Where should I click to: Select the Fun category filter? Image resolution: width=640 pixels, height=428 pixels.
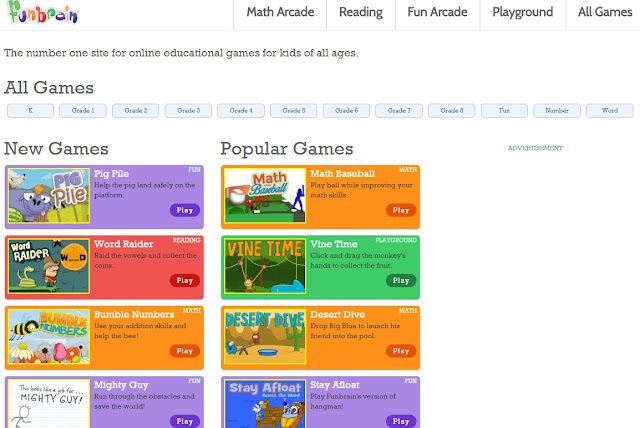504,111
